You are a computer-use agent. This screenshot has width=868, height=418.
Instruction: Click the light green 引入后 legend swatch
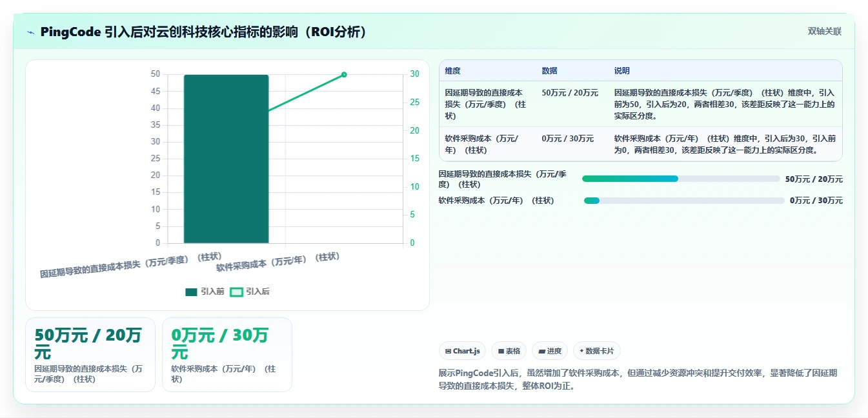(236, 292)
